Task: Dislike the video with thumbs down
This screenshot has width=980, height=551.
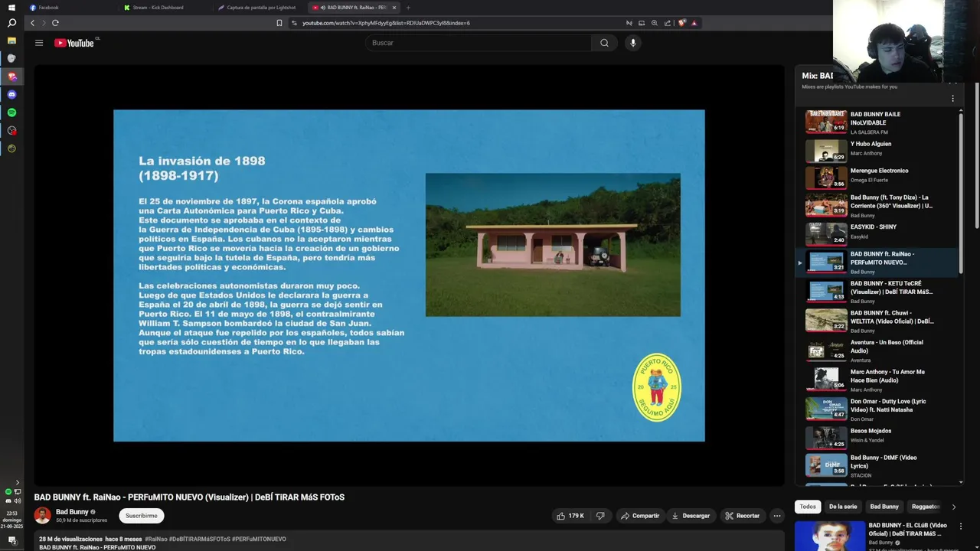Action: point(600,516)
